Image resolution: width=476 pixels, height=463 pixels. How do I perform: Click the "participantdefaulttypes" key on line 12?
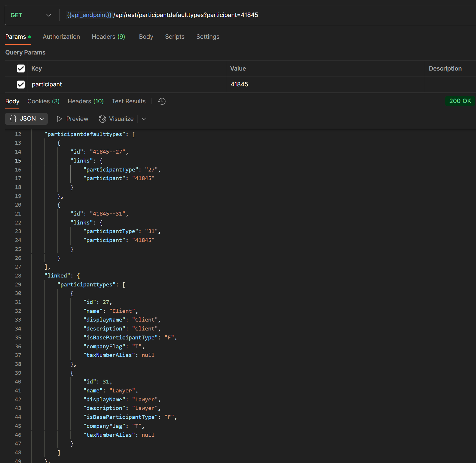click(x=85, y=134)
